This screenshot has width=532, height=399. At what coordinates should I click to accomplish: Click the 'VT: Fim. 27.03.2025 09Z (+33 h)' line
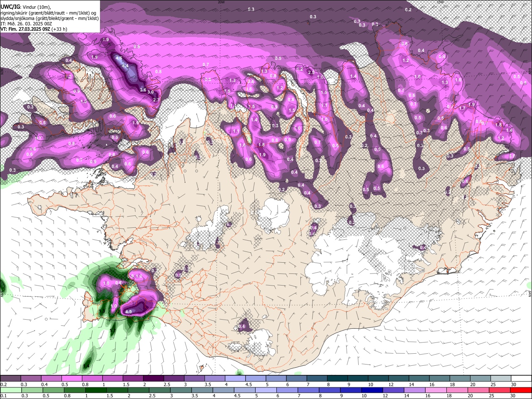pyautogui.click(x=34, y=29)
